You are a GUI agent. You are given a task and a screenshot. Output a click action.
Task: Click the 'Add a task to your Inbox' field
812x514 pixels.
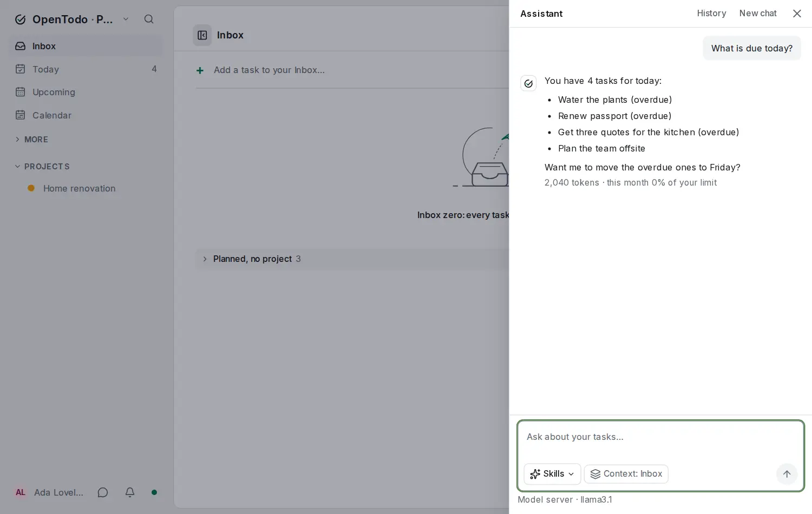click(x=352, y=70)
